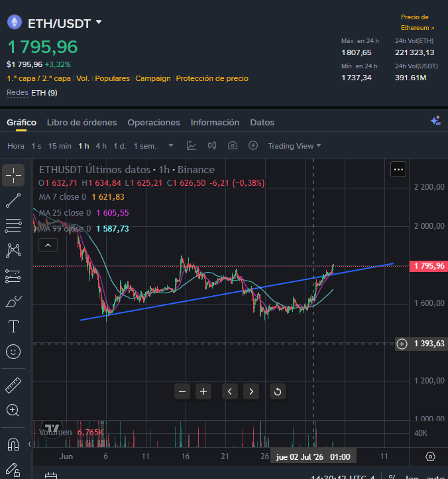
Task: Open the Libro de órdenes tab
Action: point(82,123)
